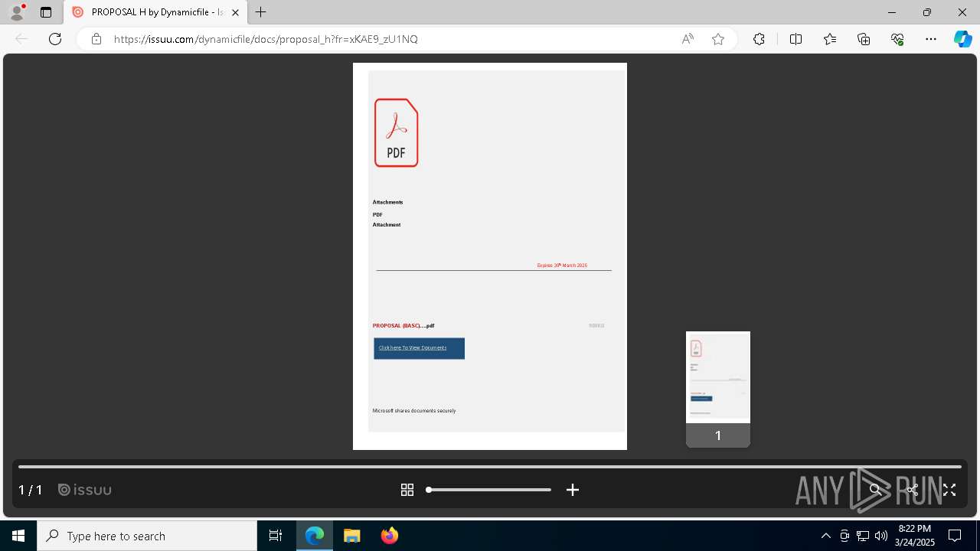Image resolution: width=980 pixels, height=551 pixels.
Task: Click the PROPOSAL (BASC) pdf filename
Action: pos(403,326)
